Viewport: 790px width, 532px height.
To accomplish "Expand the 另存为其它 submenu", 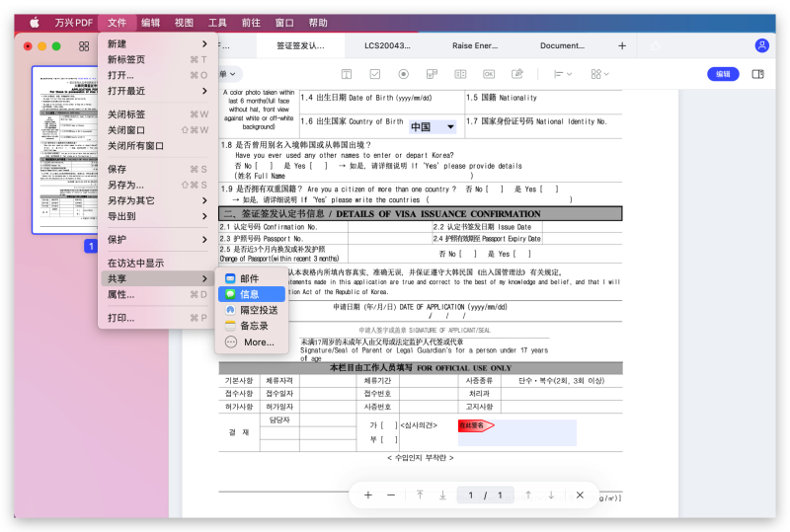I will [158, 200].
